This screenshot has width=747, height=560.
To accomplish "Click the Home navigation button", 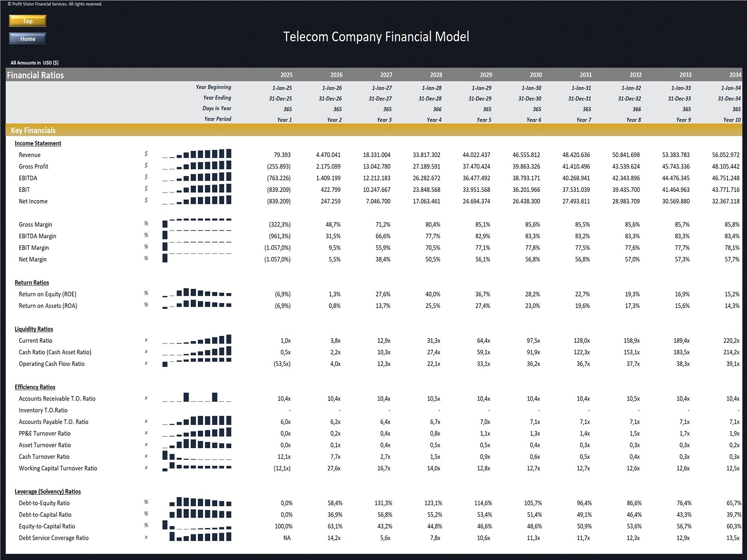I will point(27,38).
